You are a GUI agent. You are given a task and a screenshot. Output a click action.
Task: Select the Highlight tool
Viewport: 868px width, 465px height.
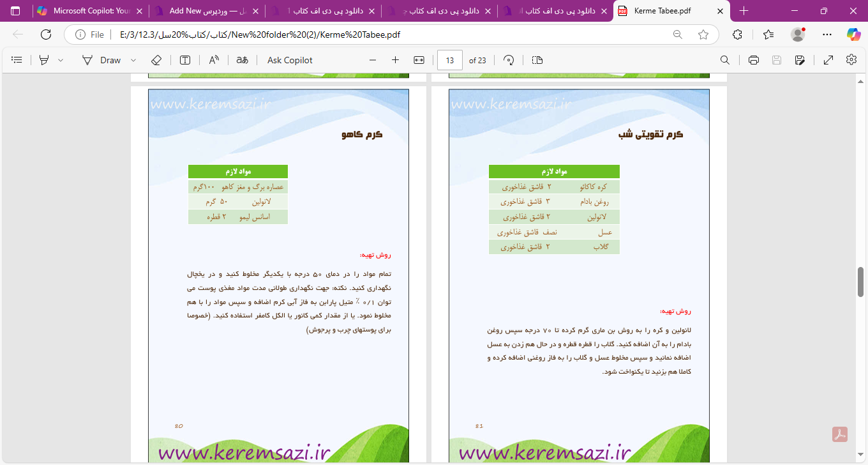[x=44, y=60]
